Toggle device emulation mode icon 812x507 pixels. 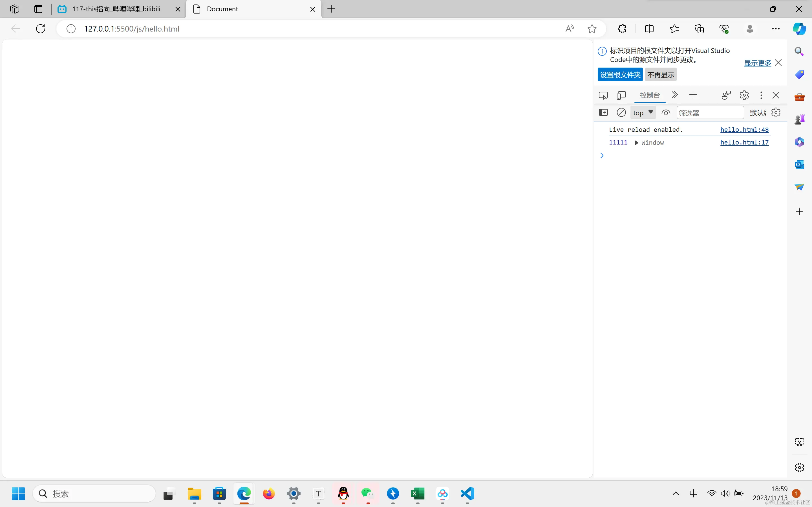click(x=621, y=95)
